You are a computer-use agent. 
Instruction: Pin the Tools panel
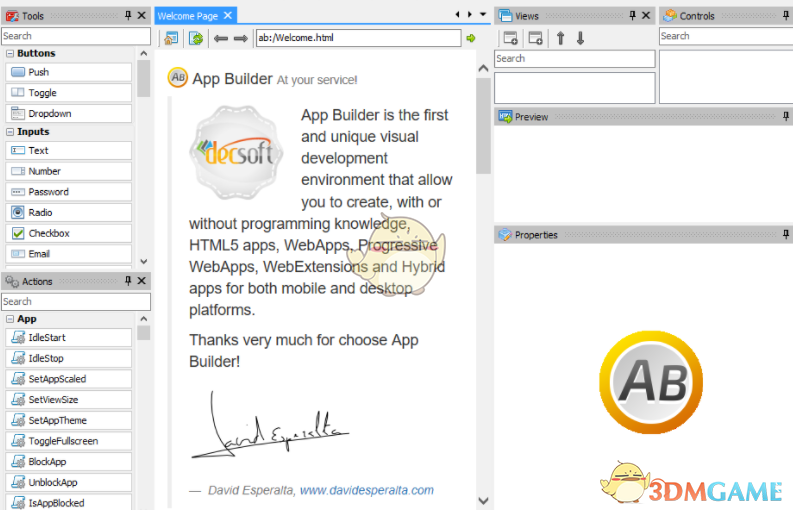pos(128,16)
